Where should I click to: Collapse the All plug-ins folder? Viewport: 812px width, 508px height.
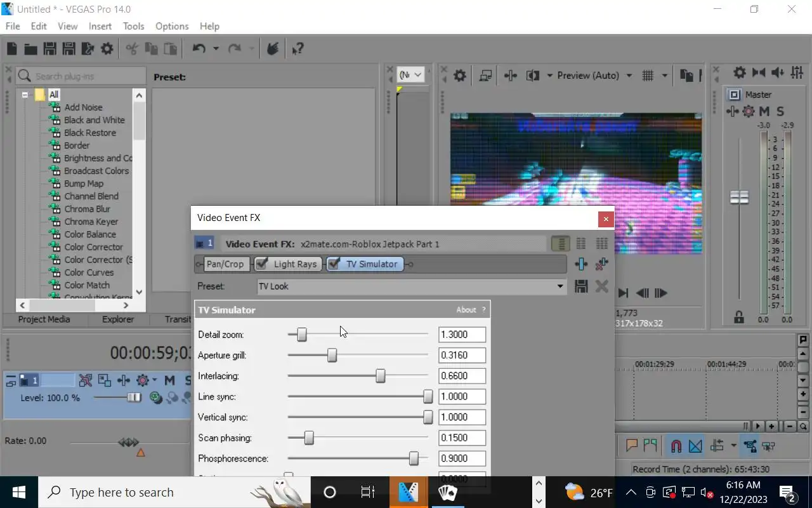25,95
